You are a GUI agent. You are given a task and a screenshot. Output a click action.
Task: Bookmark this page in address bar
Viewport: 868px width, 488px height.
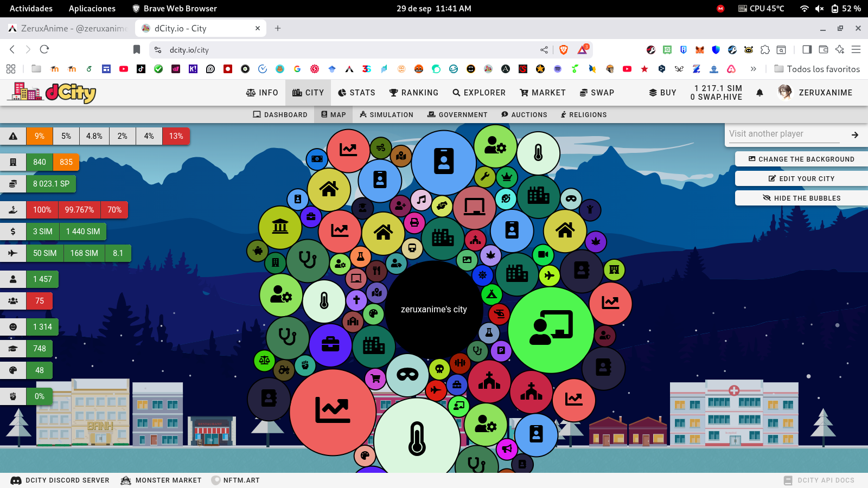(x=137, y=50)
